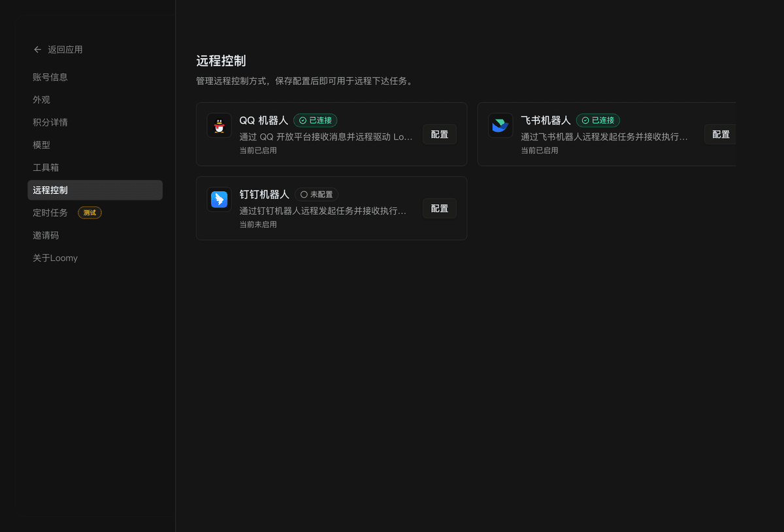Open 账号信息 in the sidebar
The width and height of the screenshot is (784, 532).
pos(50,76)
